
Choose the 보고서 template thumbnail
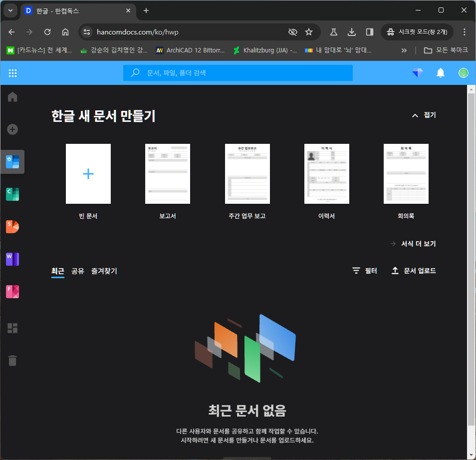pyautogui.click(x=168, y=174)
